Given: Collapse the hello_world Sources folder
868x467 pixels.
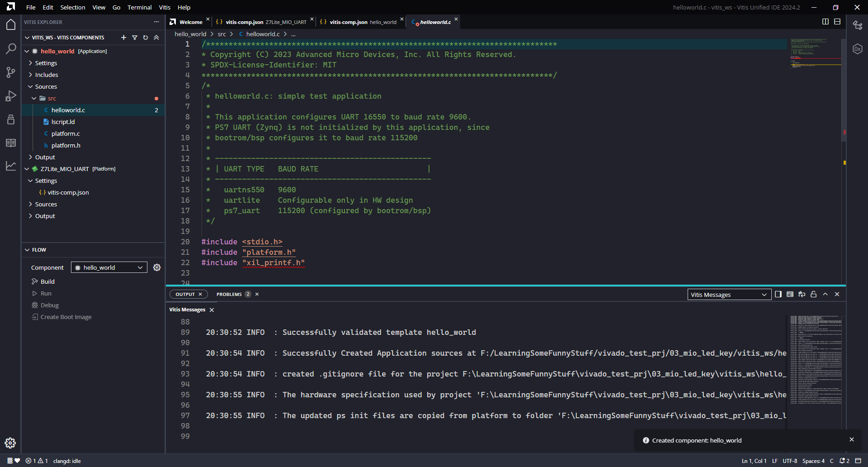Looking at the screenshot, I should pos(30,86).
